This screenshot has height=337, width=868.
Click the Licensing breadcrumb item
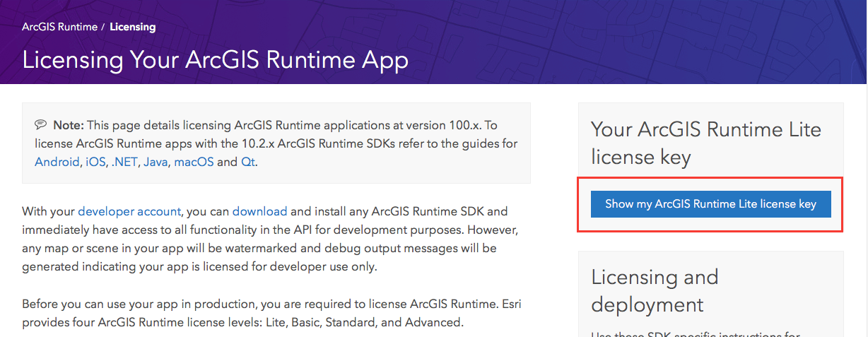tap(133, 27)
